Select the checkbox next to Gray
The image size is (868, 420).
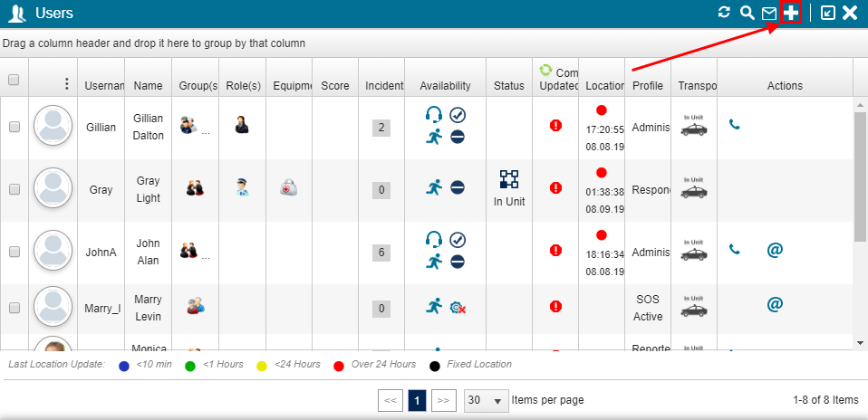pos(14,190)
